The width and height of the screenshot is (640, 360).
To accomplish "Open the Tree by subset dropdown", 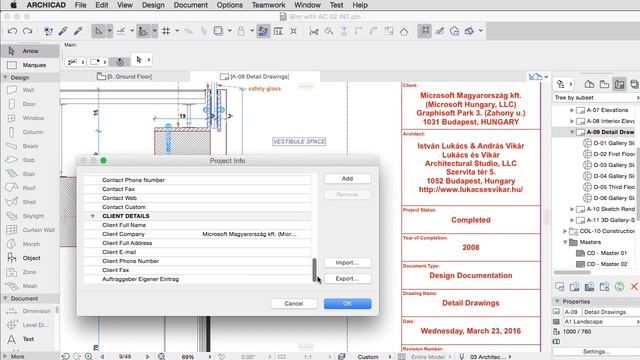I will click(x=596, y=98).
